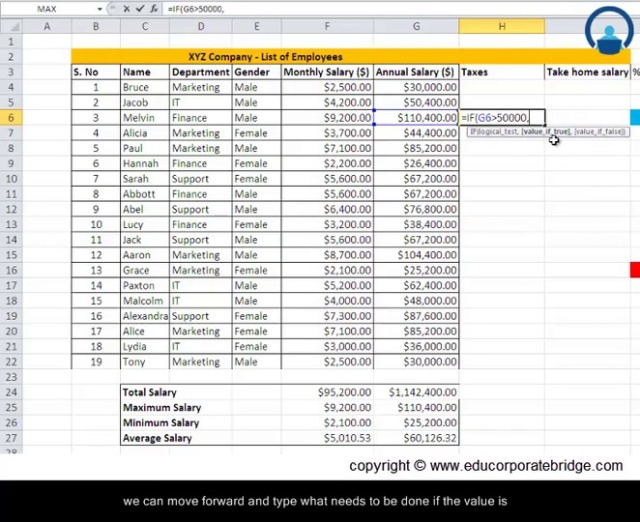The image size is (640, 522).
Task: Select column D header
Action: coord(201,27)
